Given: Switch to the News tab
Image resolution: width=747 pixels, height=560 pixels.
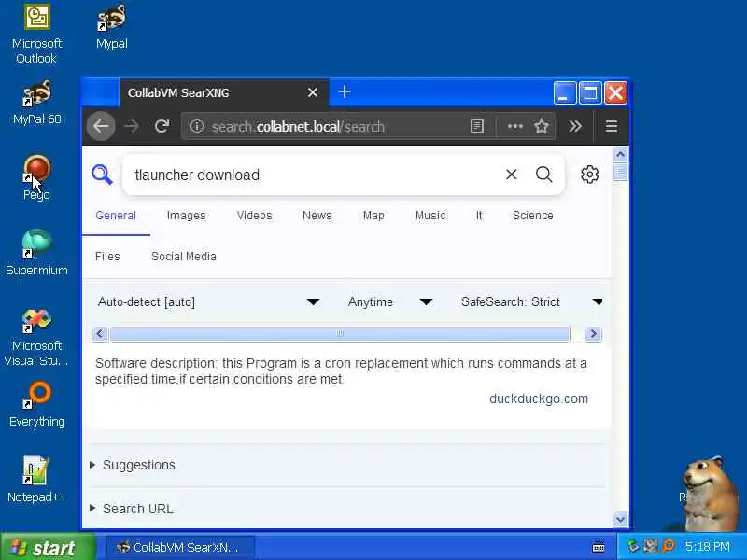Looking at the screenshot, I should (317, 216).
